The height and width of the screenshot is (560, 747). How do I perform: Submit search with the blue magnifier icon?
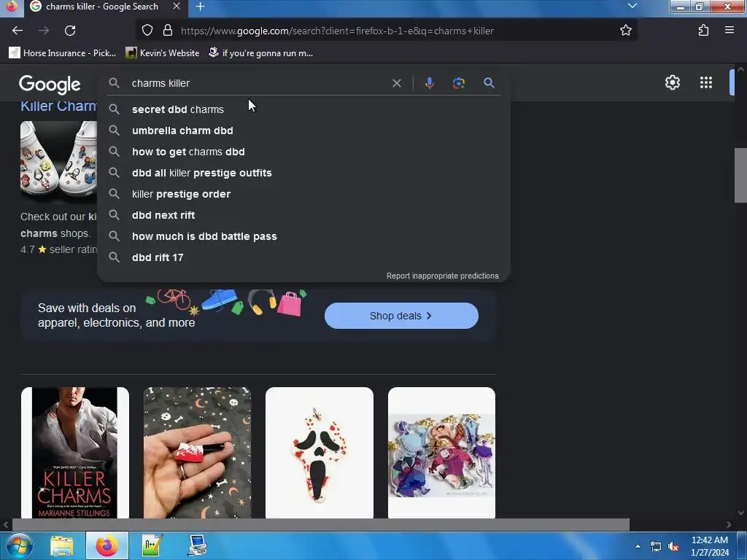pyautogui.click(x=489, y=83)
